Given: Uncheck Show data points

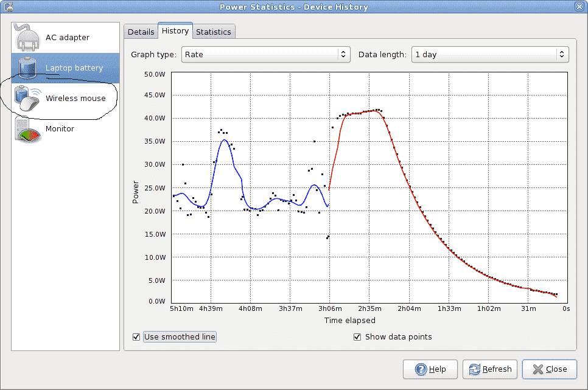Looking at the screenshot, I should pos(357,336).
